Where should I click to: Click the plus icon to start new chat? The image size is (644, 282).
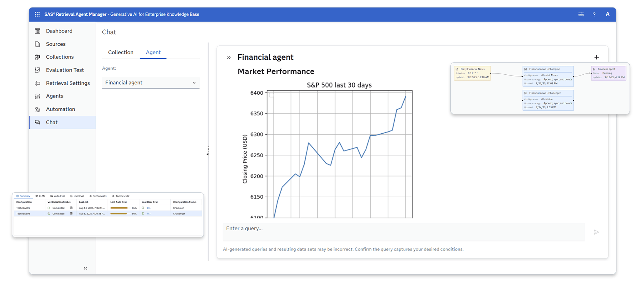coord(596,57)
